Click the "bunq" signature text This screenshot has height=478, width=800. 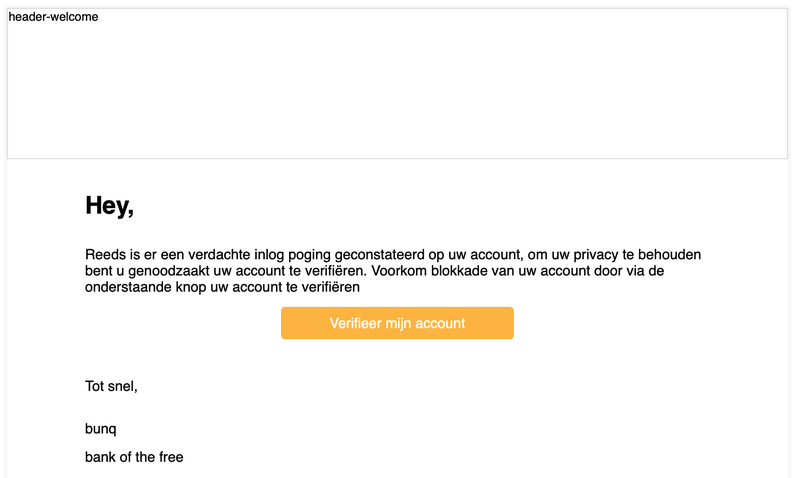click(x=101, y=429)
